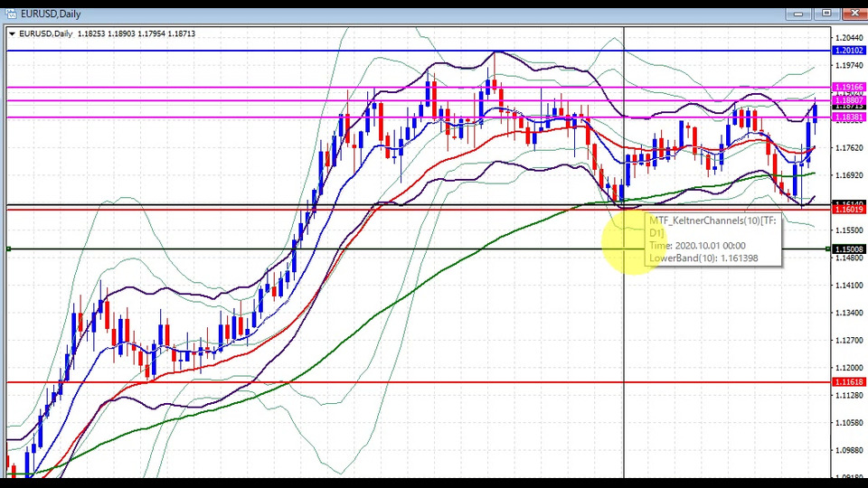Select the red 1.11618 price label
The height and width of the screenshot is (488, 868).
pyautogui.click(x=849, y=381)
